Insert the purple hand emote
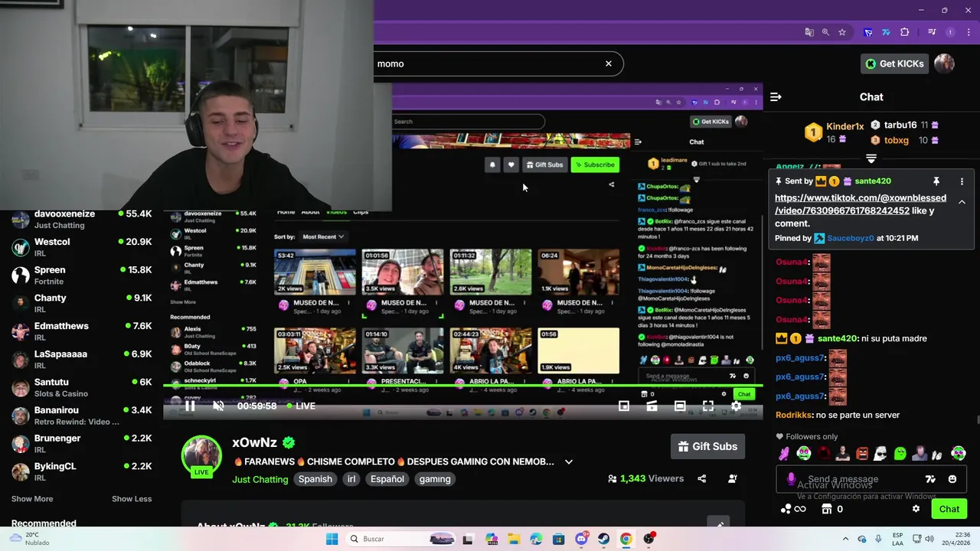Viewport: 980px width, 551px height. 785,453
